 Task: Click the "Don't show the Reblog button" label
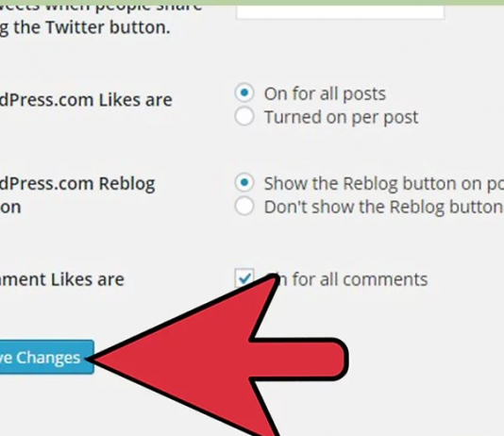[384, 207]
